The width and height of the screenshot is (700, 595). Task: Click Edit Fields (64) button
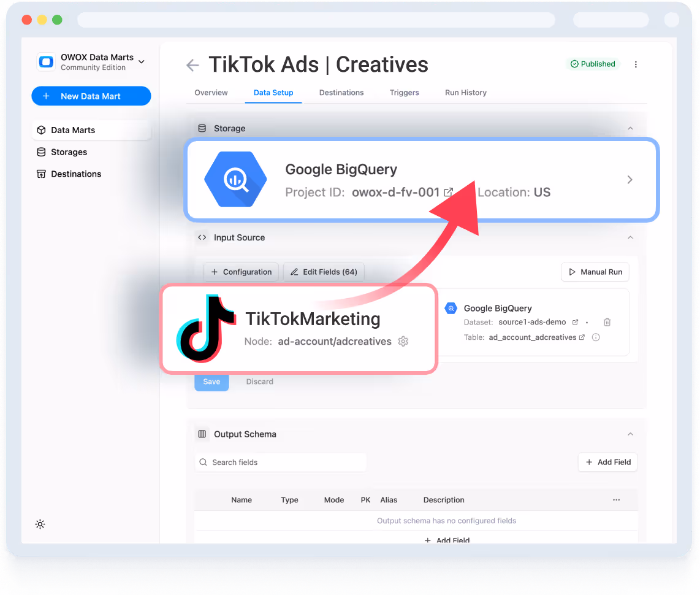(324, 272)
